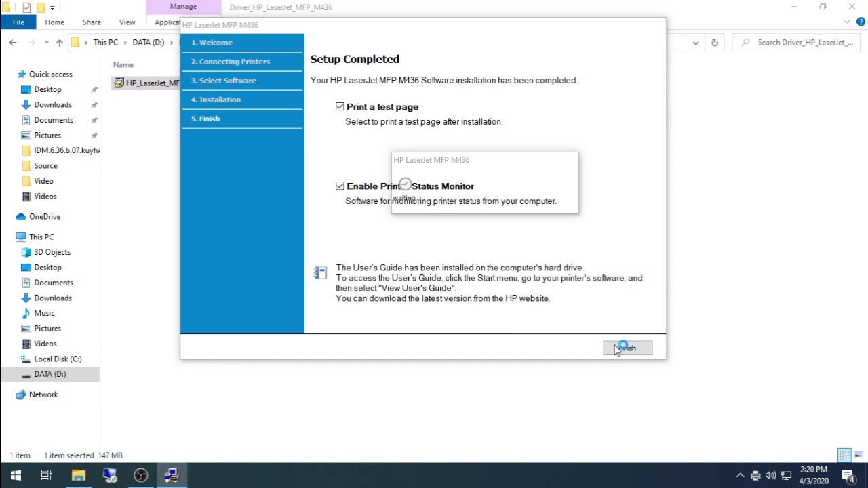
Task: Open the Manage contextual tab
Action: (183, 7)
